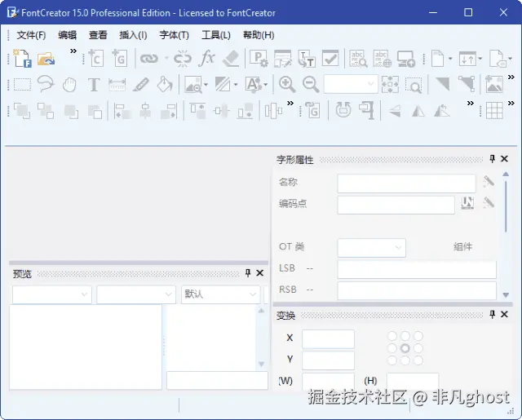Open the first preview panel dropdown

[52, 294]
